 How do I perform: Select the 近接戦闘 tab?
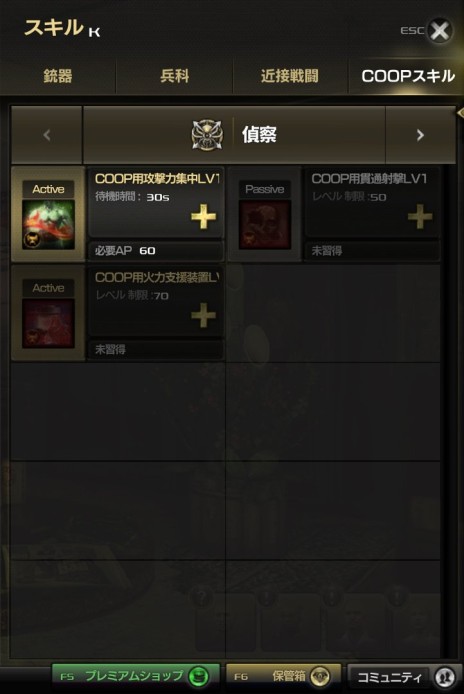pos(290,76)
